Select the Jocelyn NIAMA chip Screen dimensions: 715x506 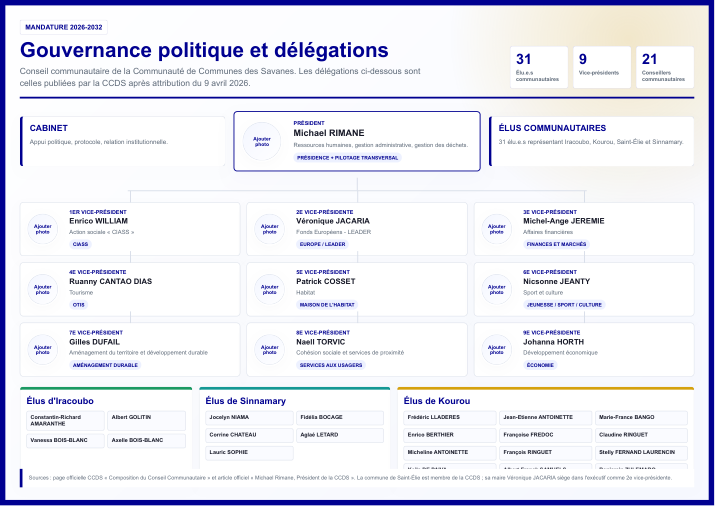coord(249,418)
